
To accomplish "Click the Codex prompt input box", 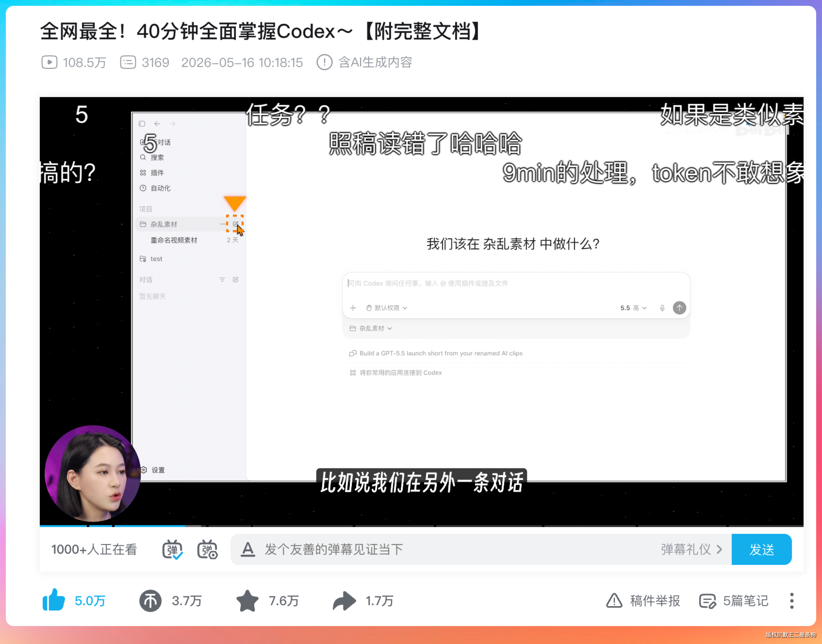I will [516, 284].
